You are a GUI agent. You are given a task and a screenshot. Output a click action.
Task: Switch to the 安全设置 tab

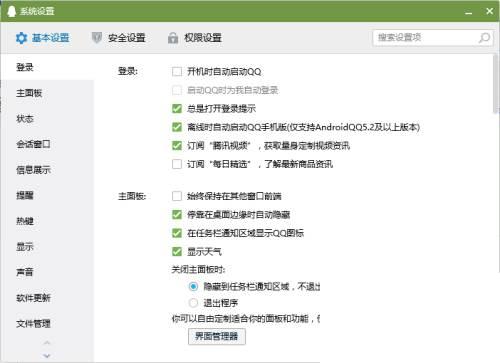(119, 38)
